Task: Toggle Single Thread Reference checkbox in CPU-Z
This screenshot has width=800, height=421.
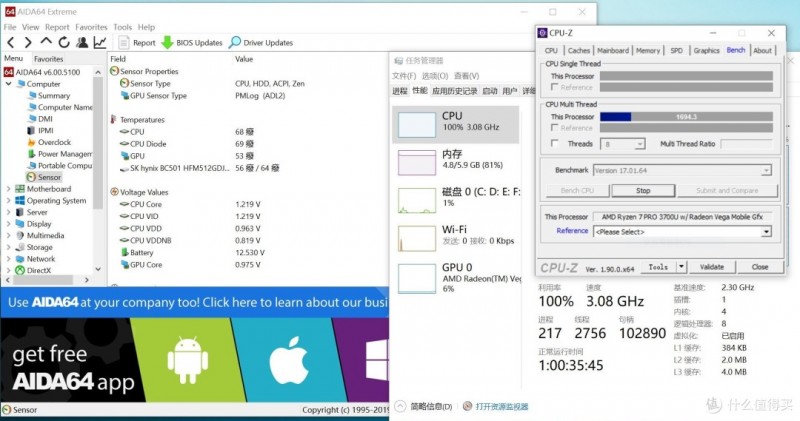Action: tap(555, 87)
